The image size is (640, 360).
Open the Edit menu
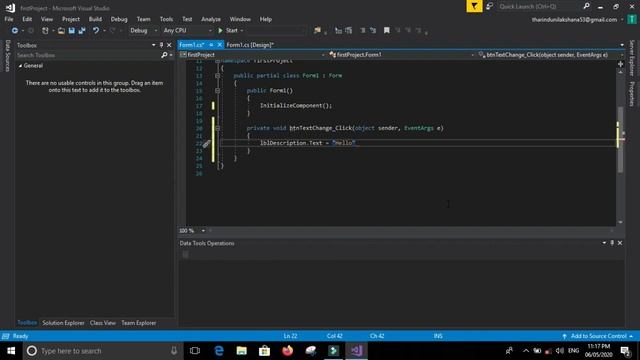(27, 19)
